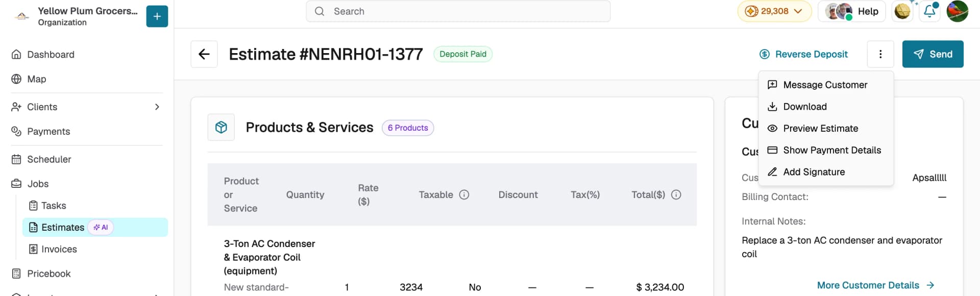Screen dimensions: 980x296
Task: Click the Estimate #NENRH01-1377 title
Action: coord(326,54)
